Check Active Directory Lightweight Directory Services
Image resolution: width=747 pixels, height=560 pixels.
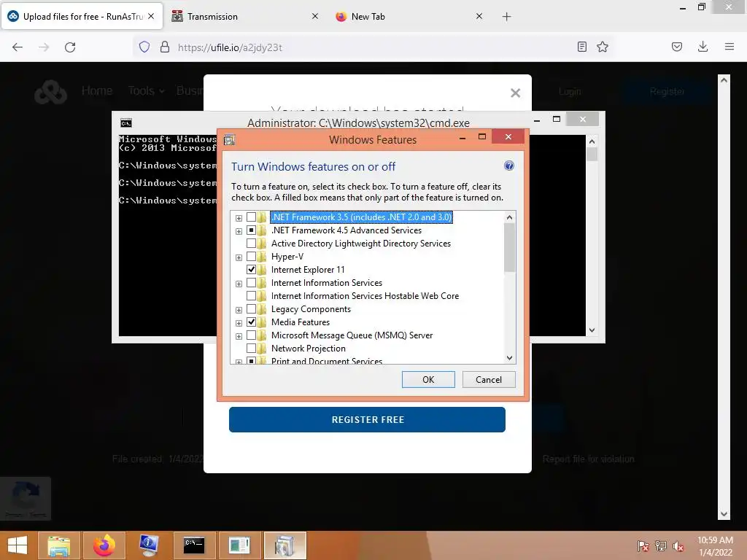click(x=251, y=244)
